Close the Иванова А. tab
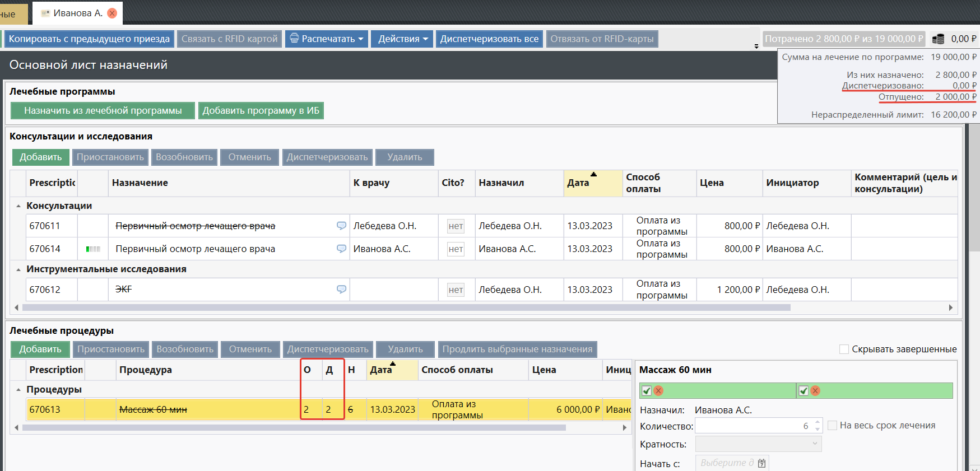This screenshot has width=980, height=471. click(112, 13)
